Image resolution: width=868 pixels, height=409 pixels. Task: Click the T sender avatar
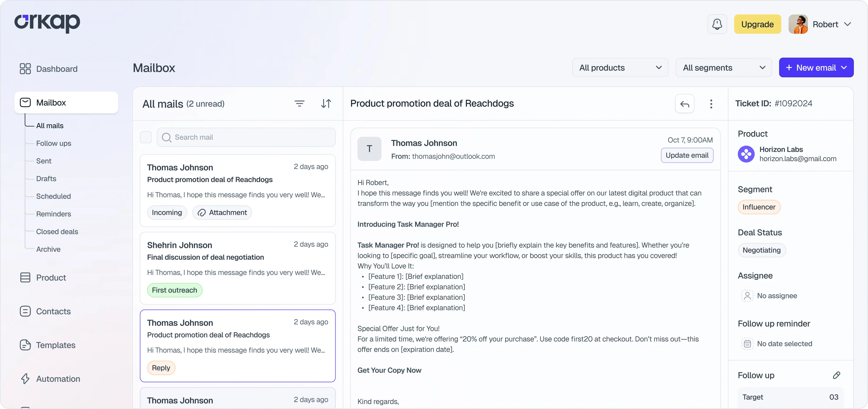click(369, 149)
